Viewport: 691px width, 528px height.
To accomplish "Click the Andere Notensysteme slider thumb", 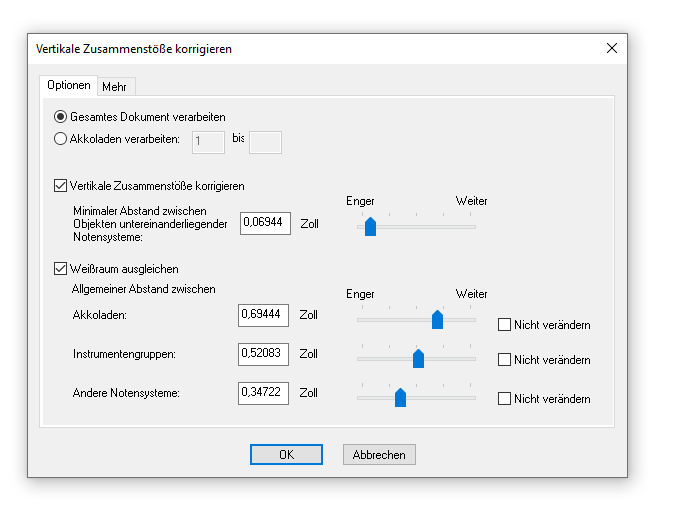I will 400,398.
